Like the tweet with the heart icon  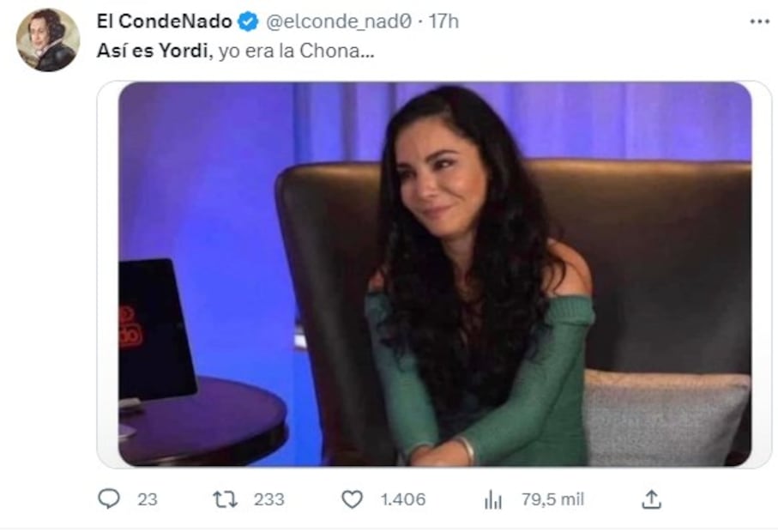(x=353, y=499)
